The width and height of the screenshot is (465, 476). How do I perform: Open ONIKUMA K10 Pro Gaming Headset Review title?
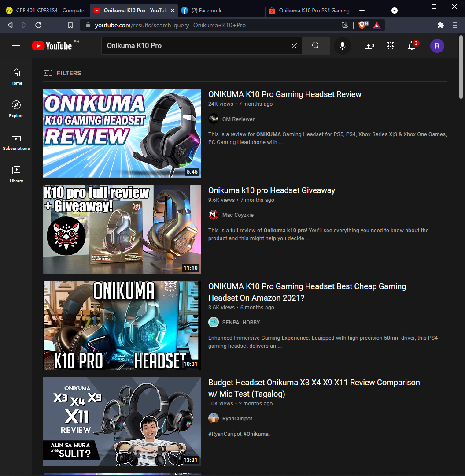(x=284, y=94)
